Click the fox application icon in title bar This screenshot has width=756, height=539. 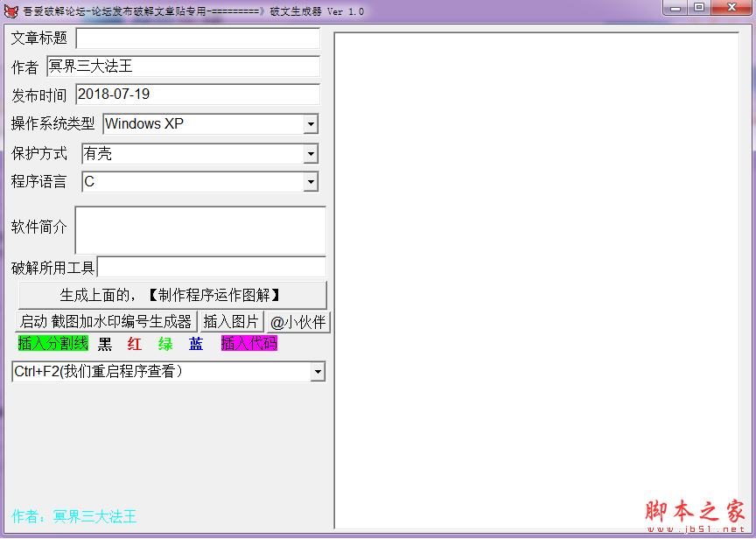click(10, 9)
